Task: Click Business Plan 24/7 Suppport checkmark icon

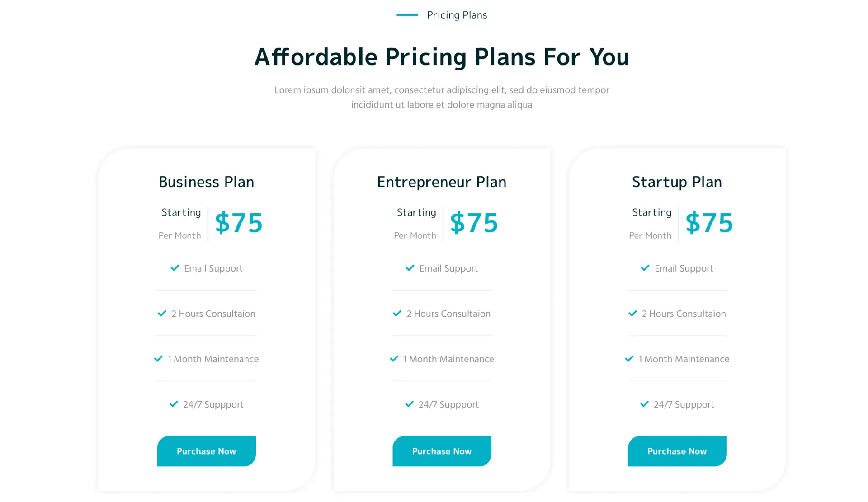Action: click(174, 404)
